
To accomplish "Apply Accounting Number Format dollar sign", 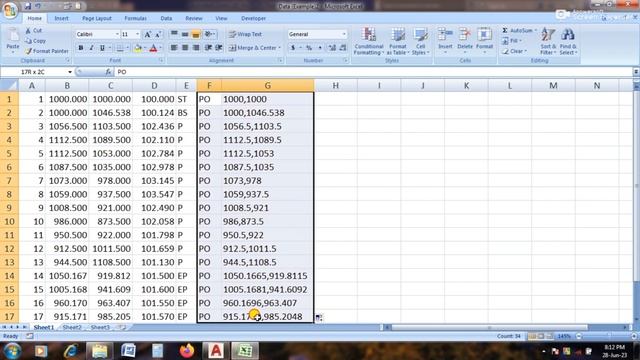I will pyautogui.click(x=293, y=48).
